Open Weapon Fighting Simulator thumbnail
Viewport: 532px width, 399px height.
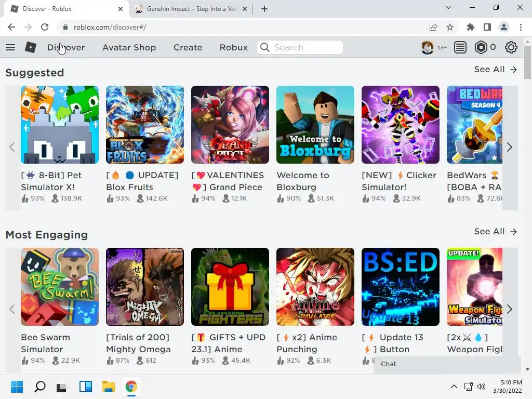pyautogui.click(x=474, y=287)
